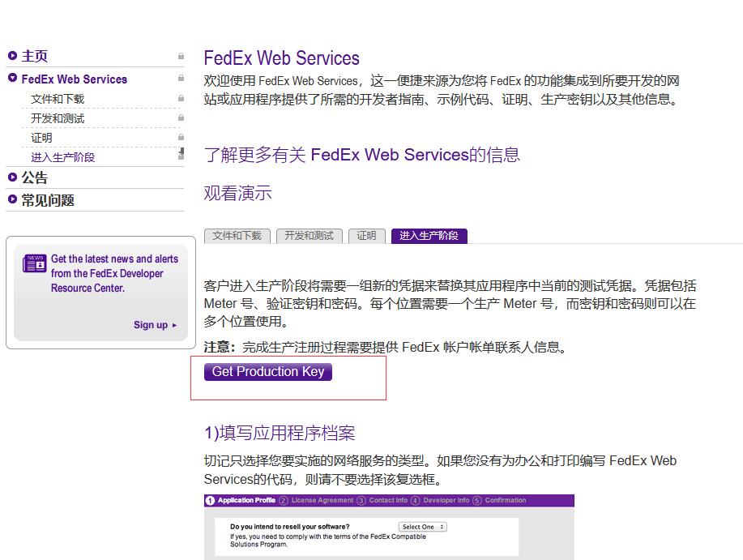Click Do you intend to resell your software? text

pos(290,527)
